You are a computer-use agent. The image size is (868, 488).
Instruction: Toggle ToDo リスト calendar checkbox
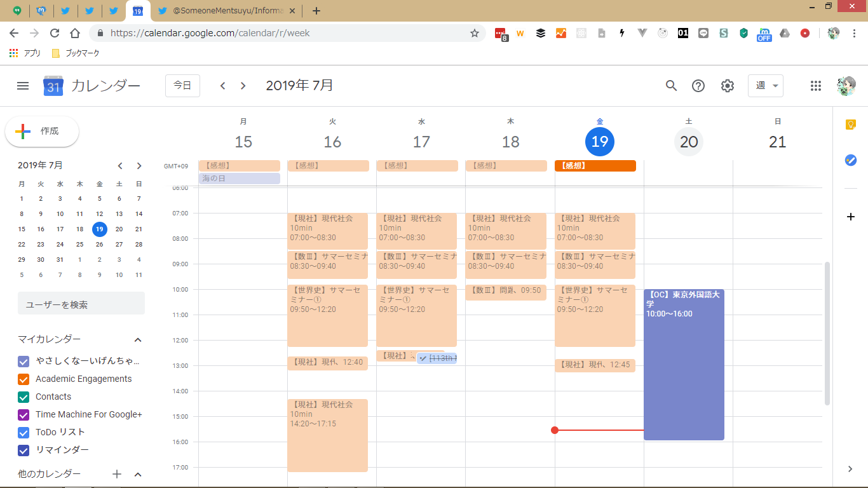pyautogui.click(x=24, y=433)
